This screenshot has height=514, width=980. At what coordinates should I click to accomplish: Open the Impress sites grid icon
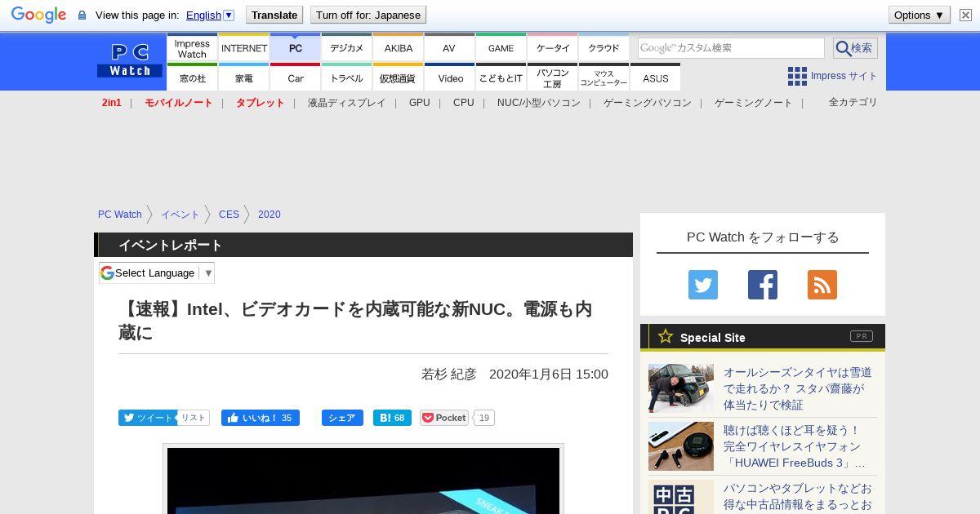tap(797, 76)
